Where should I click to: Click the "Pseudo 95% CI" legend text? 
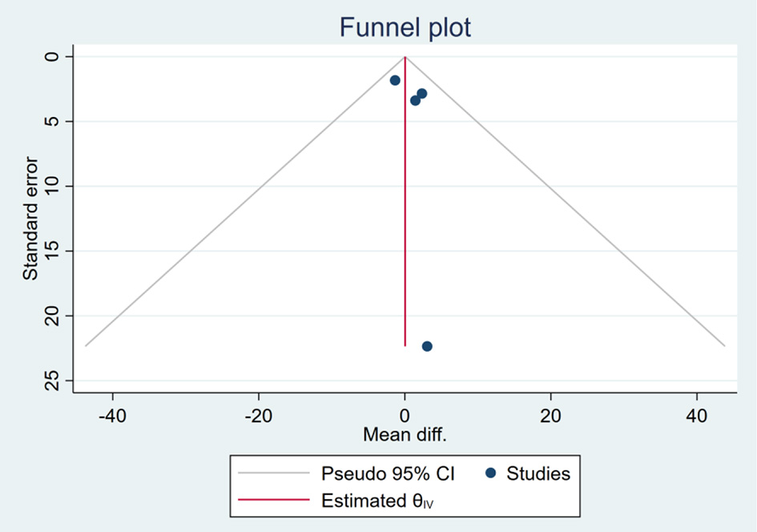[388, 474]
